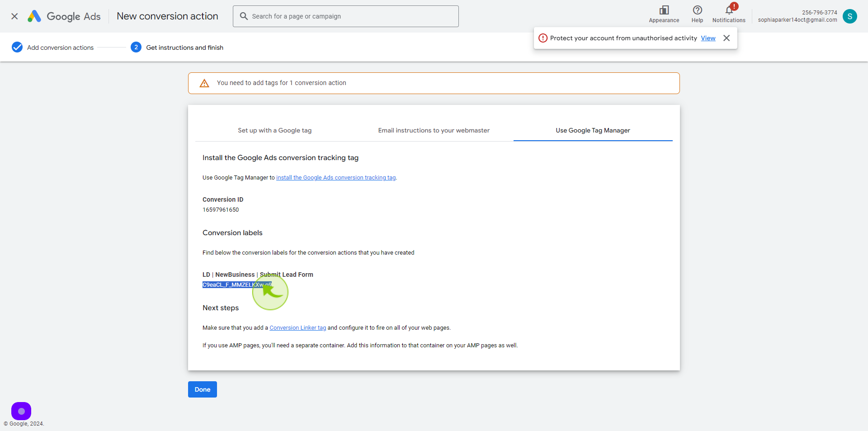Click the account email sophiaparker14oct@gmail.com

797,20
